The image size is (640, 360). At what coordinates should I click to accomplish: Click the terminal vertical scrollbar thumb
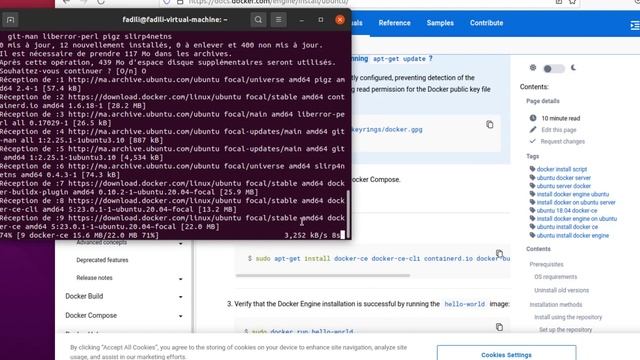tap(348, 213)
